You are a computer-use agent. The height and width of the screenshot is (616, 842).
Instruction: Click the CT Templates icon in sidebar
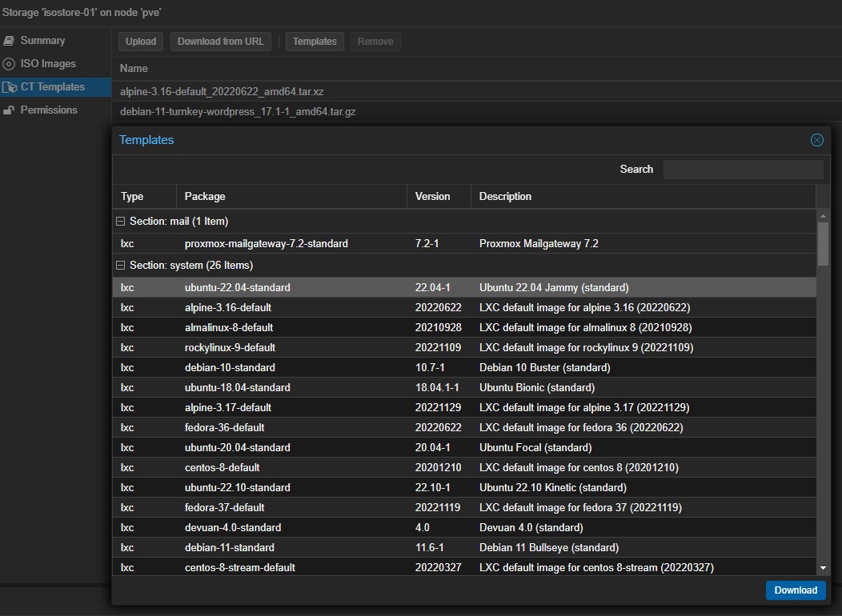point(9,87)
